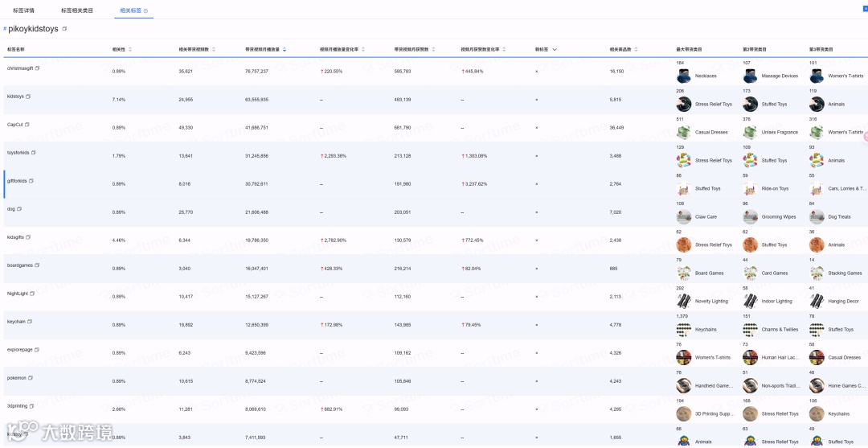This screenshot has width=868, height=448.
Task: Click the 标签名称 column header
Action: (16, 49)
